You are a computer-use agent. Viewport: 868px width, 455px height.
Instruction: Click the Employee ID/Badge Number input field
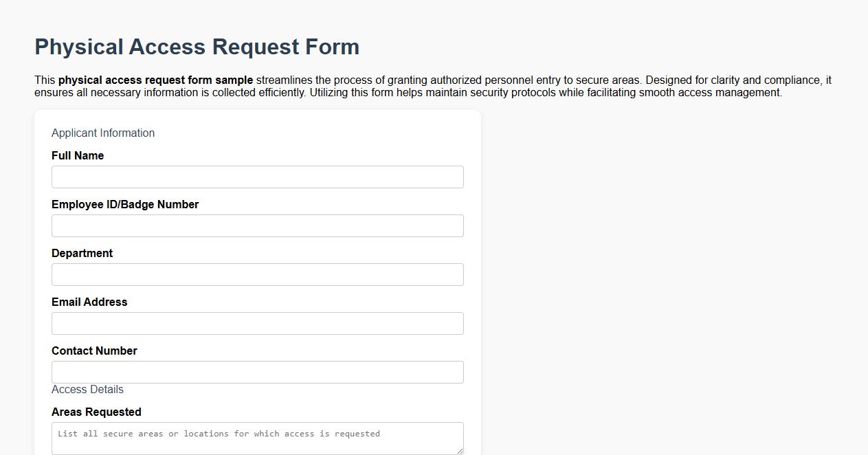click(257, 225)
